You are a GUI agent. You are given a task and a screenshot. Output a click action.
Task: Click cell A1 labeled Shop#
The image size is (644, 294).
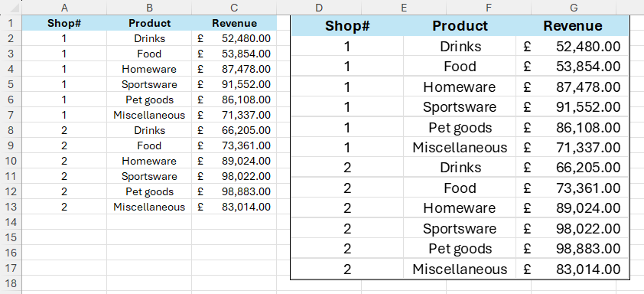pyautogui.click(x=64, y=23)
